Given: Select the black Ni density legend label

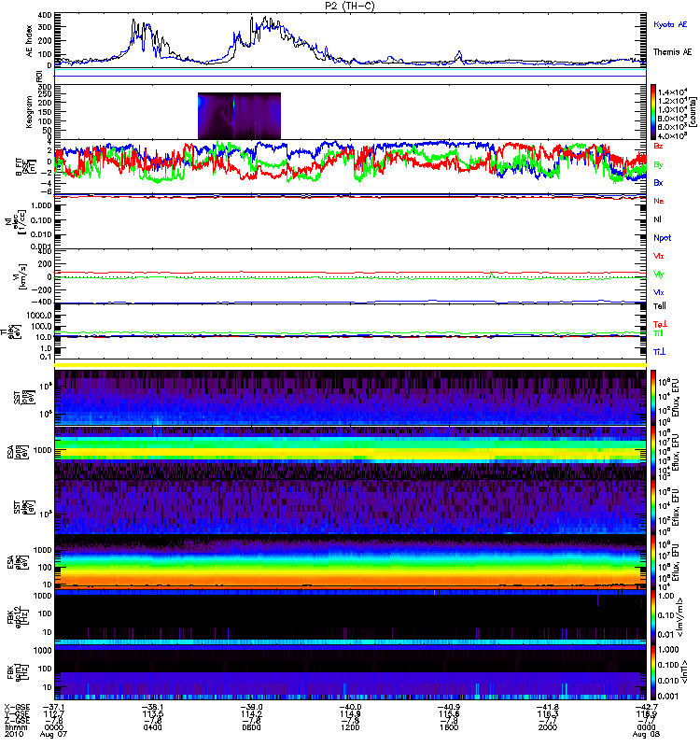Looking at the screenshot, I should coord(657,219).
